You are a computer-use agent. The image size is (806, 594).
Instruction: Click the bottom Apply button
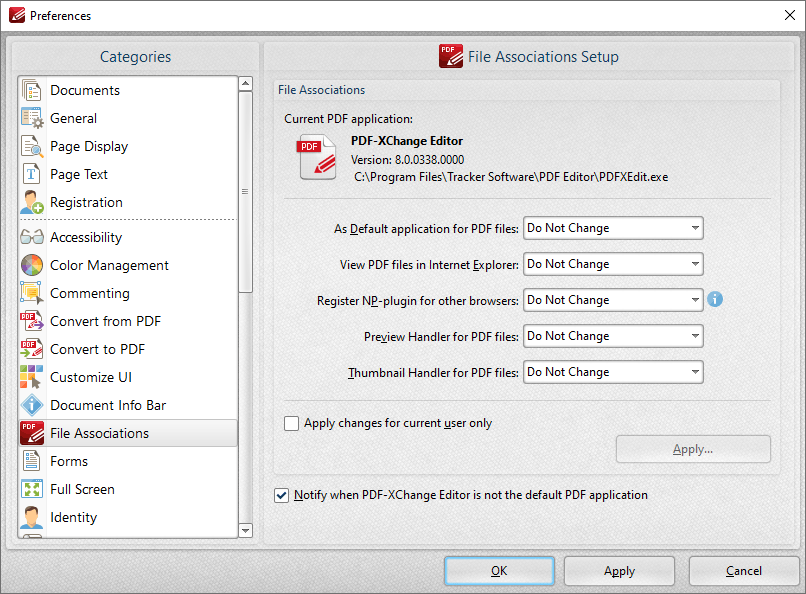(619, 571)
